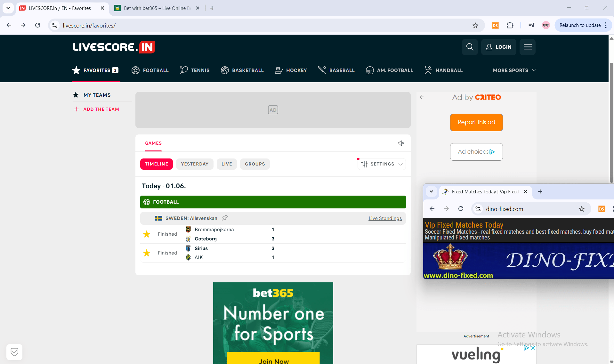The height and width of the screenshot is (364, 614).
Task: Unfavorite the Brommapojkarna vs Goteborg match star
Action: [147, 234]
